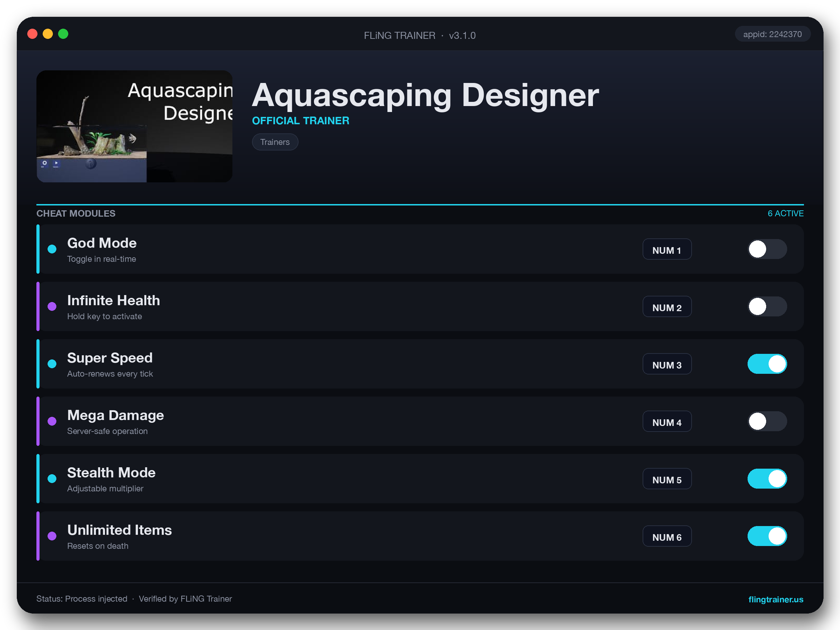Click the OFFICIAL TRAINER label
This screenshot has width=840, height=630.
click(x=300, y=121)
